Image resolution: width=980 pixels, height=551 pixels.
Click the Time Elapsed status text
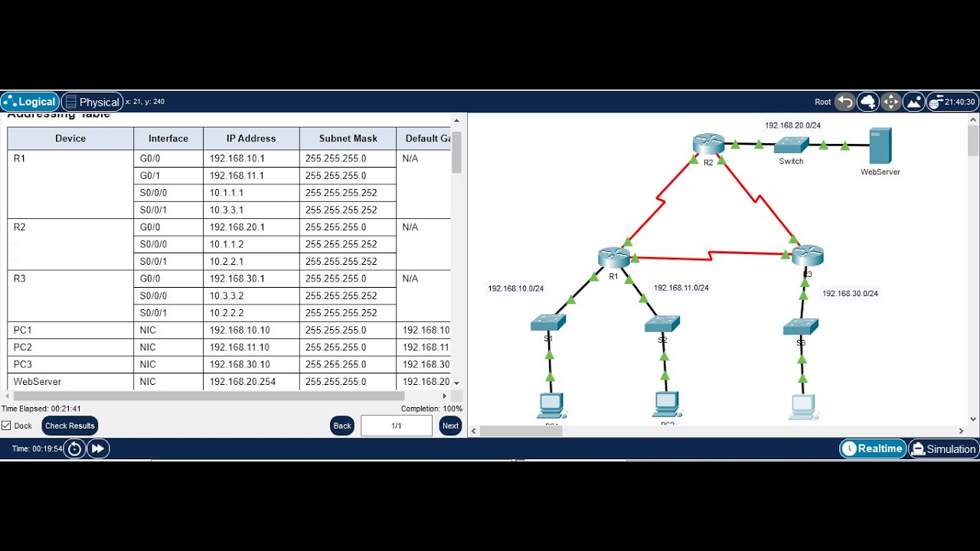tap(41, 409)
